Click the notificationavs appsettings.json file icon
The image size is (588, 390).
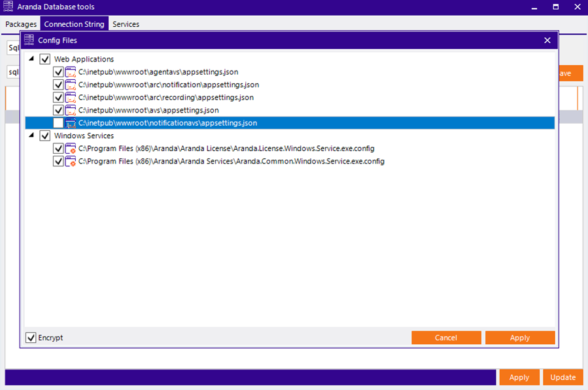coord(71,123)
